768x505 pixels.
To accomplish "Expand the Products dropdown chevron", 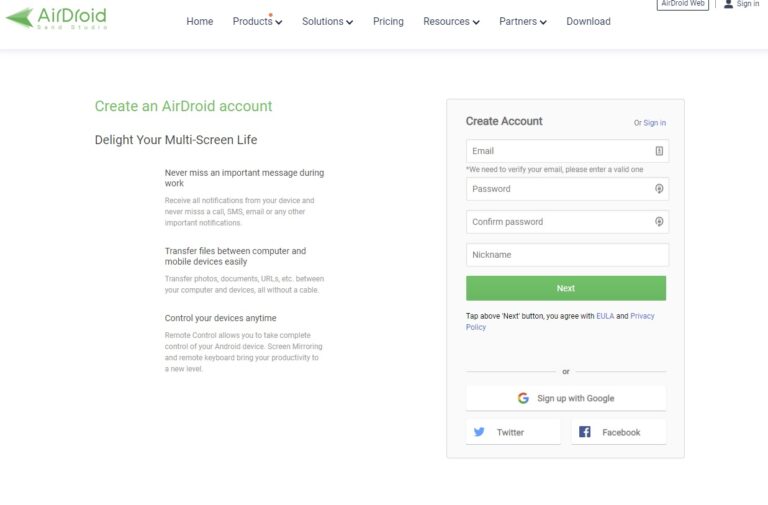I will tap(279, 22).
